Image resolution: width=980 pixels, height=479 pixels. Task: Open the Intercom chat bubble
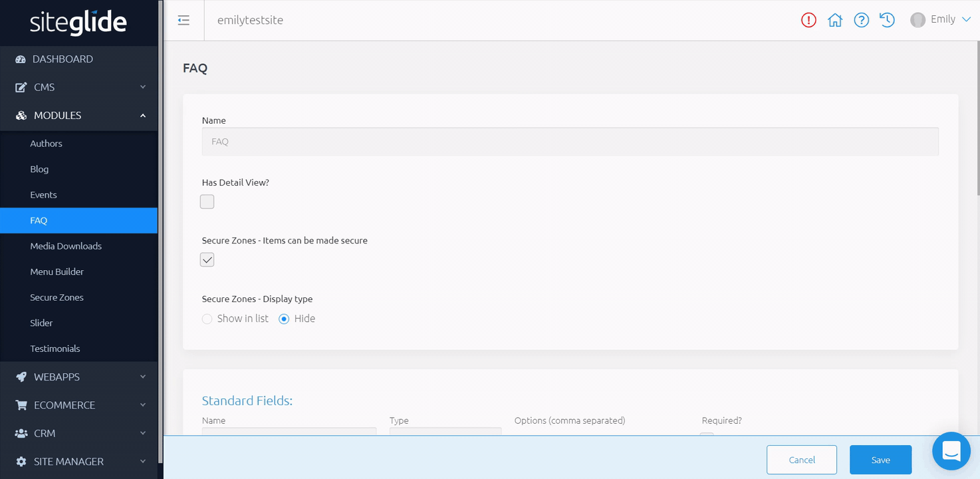pyautogui.click(x=951, y=451)
